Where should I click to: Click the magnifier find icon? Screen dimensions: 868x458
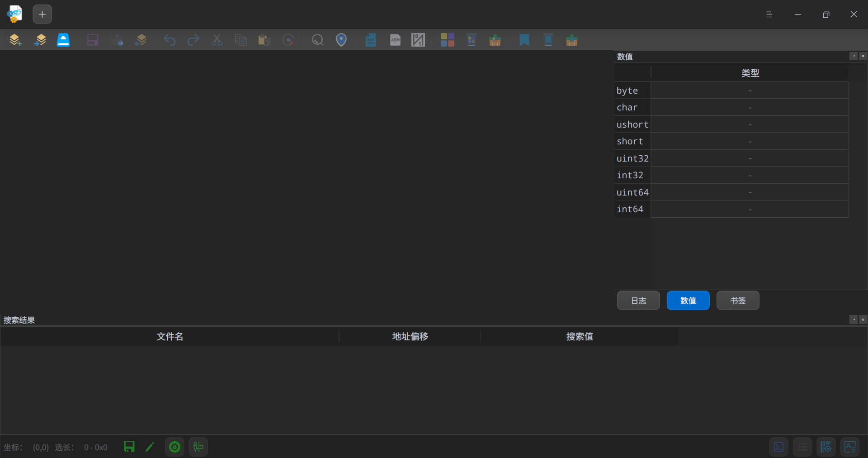[318, 40]
